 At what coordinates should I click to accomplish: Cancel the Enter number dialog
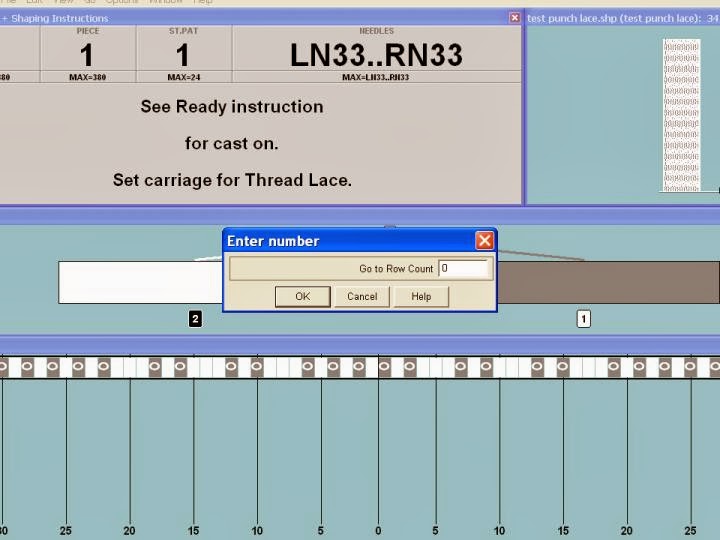tap(362, 297)
